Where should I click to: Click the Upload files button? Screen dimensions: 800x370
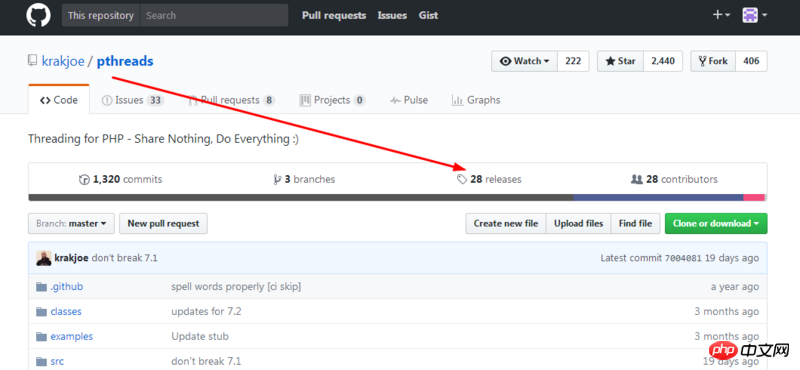click(579, 224)
